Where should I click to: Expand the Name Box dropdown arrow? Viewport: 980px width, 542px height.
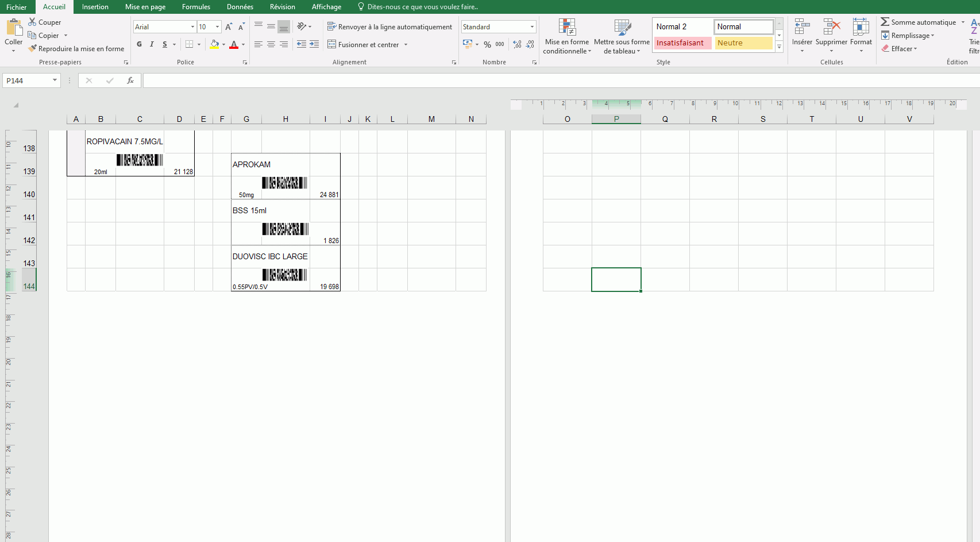[55, 80]
